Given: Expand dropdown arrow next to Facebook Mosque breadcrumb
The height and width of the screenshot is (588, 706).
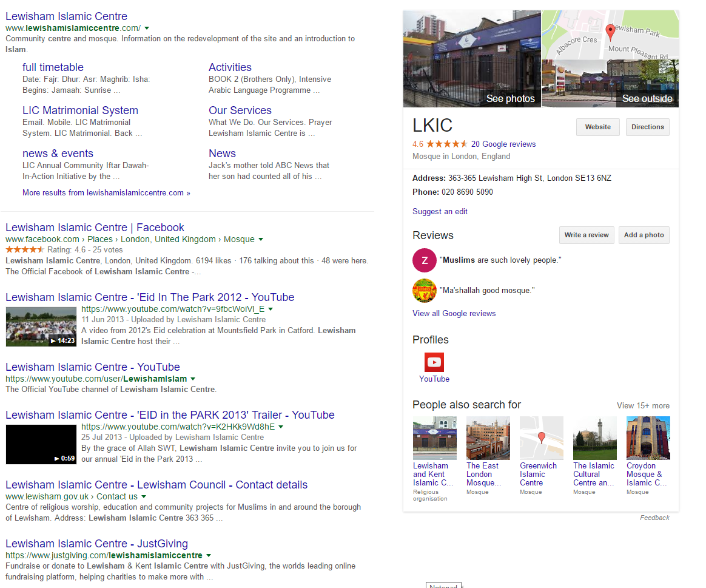Looking at the screenshot, I should click(x=261, y=239).
